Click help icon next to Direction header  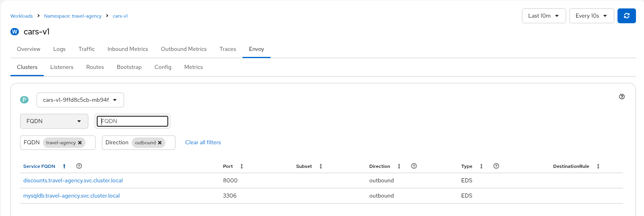414,166
